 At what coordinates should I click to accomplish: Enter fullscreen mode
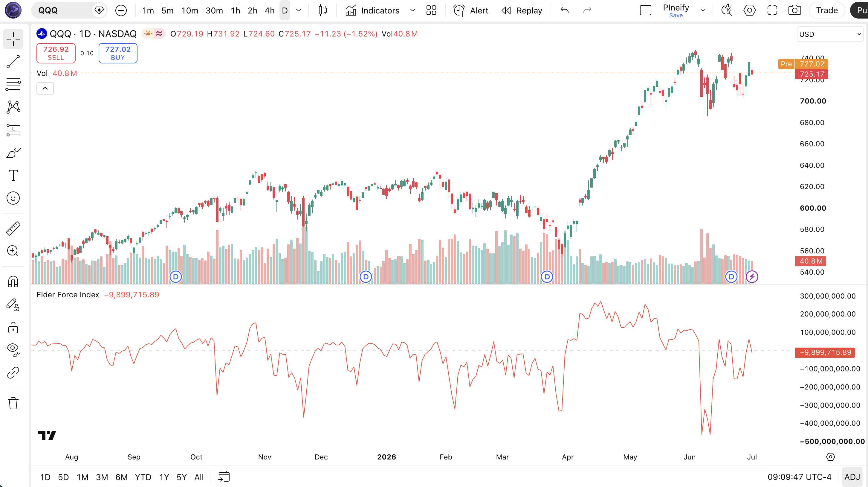pos(772,10)
